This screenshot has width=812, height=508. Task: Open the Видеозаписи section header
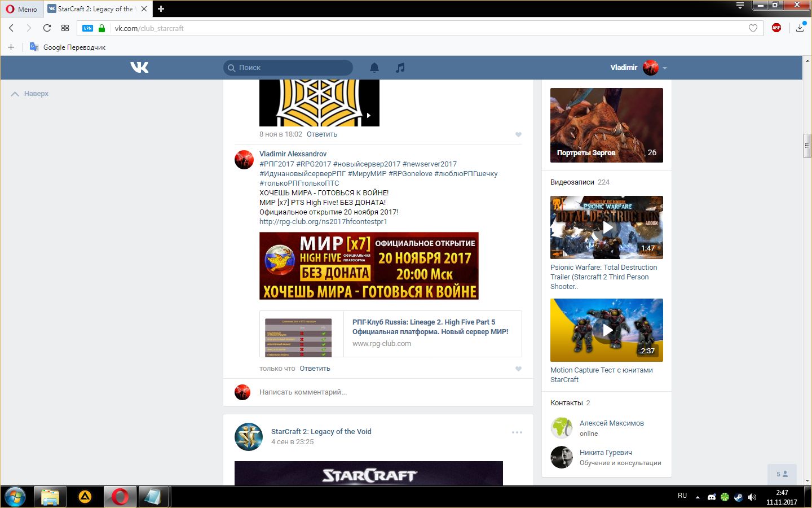pos(580,182)
